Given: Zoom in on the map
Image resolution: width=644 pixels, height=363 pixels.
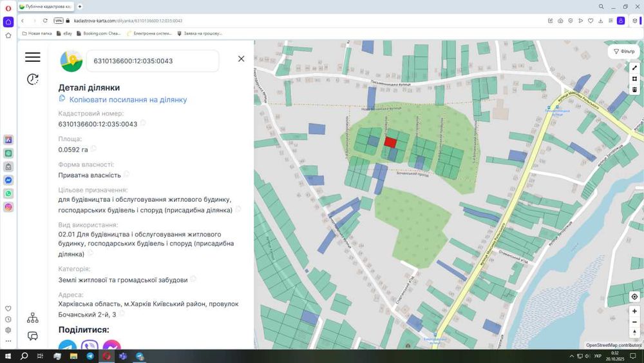Looking at the screenshot, I should pos(634,311).
